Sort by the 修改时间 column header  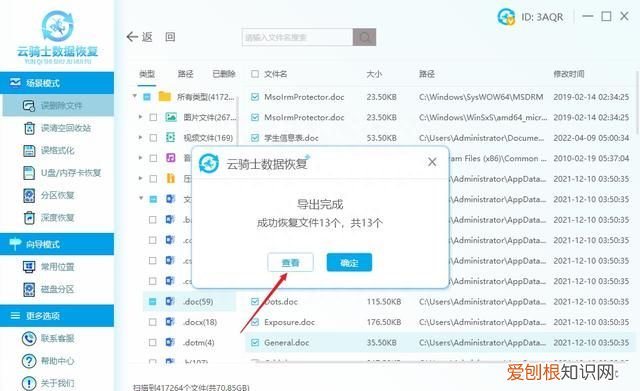pyautogui.click(x=569, y=74)
